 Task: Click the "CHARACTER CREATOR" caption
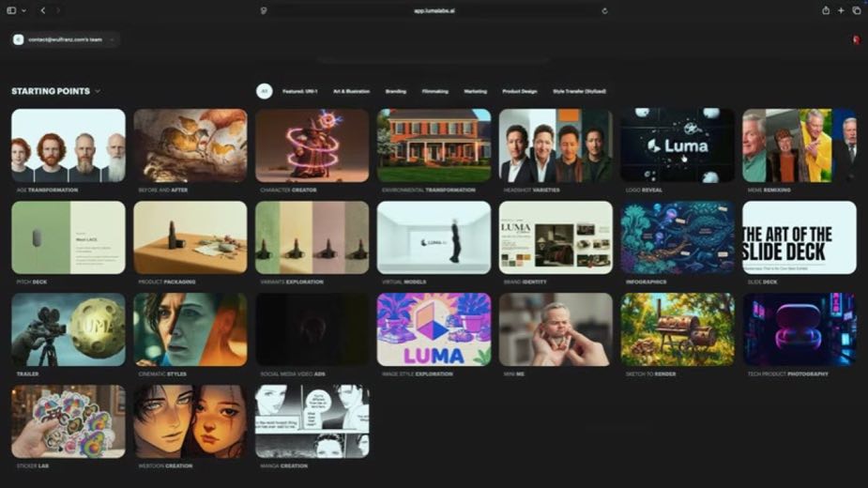(x=288, y=190)
